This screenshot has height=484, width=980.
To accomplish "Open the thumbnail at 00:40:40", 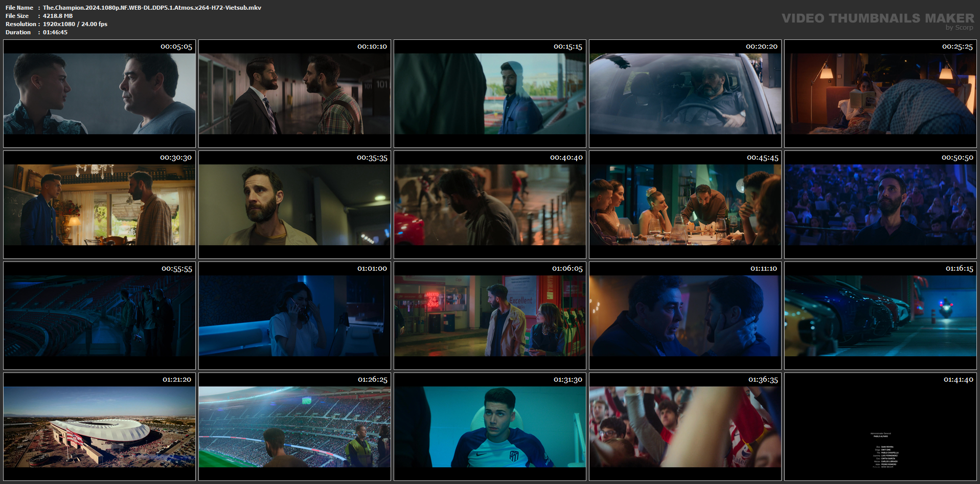I will [490, 205].
